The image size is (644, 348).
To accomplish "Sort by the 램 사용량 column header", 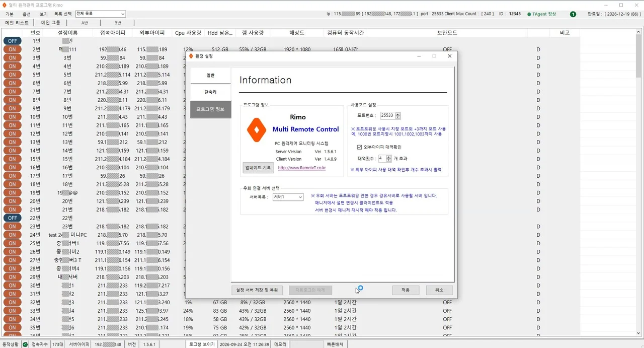I will tap(253, 33).
